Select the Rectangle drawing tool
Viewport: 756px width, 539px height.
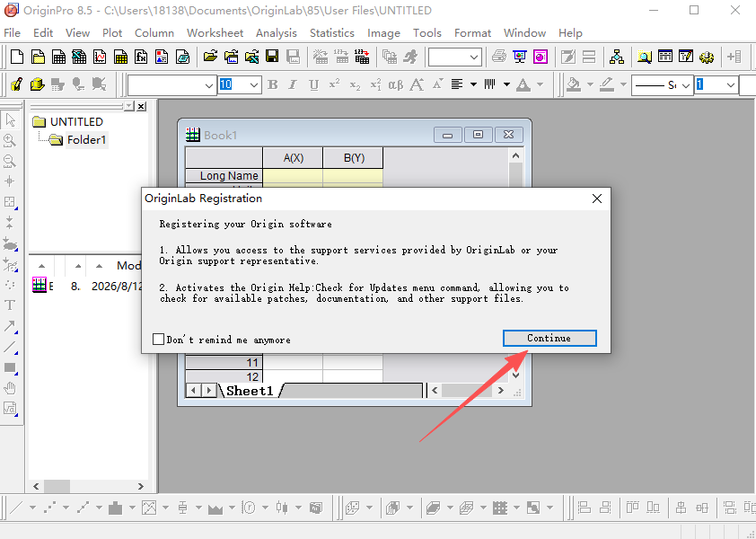10,367
